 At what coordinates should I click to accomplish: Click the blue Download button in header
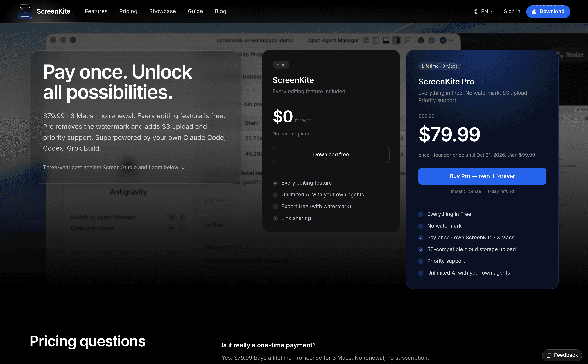(548, 12)
